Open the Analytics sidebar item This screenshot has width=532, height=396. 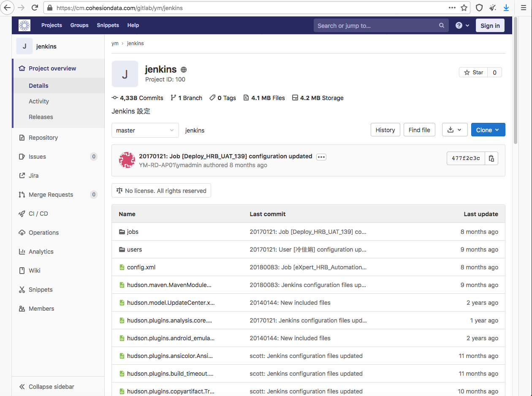58,252
